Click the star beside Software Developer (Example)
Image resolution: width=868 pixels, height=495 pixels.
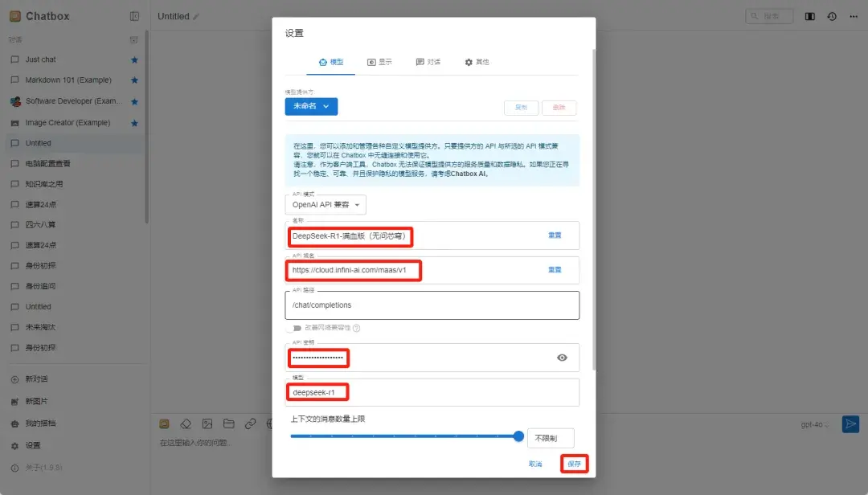(x=134, y=101)
